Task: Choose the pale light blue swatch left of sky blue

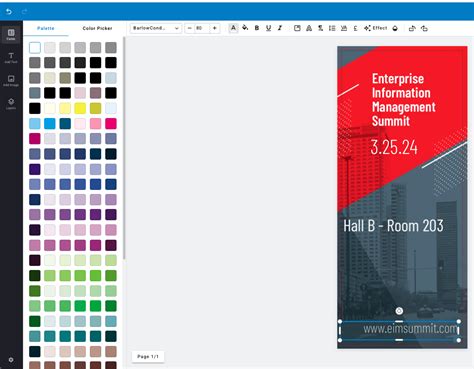Action: coord(35,124)
